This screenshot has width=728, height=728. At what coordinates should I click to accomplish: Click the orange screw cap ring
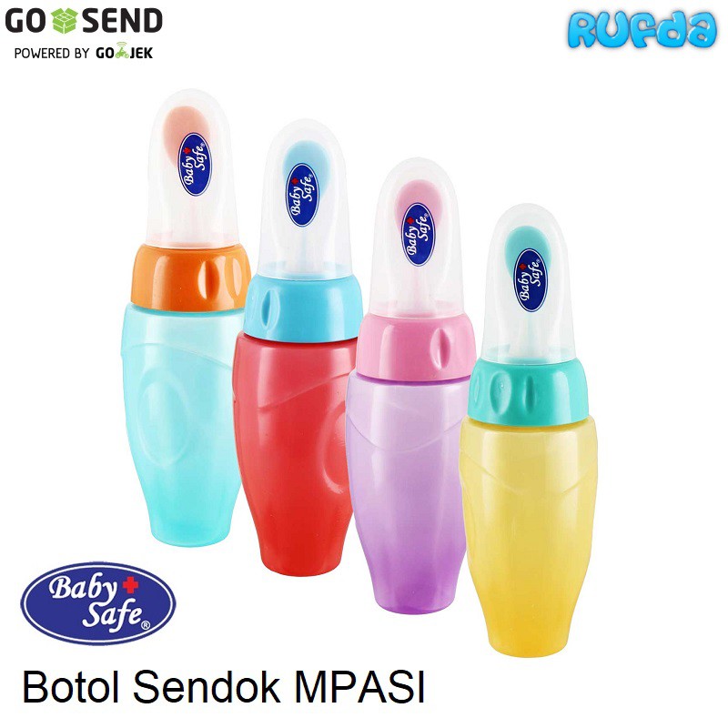191,278
